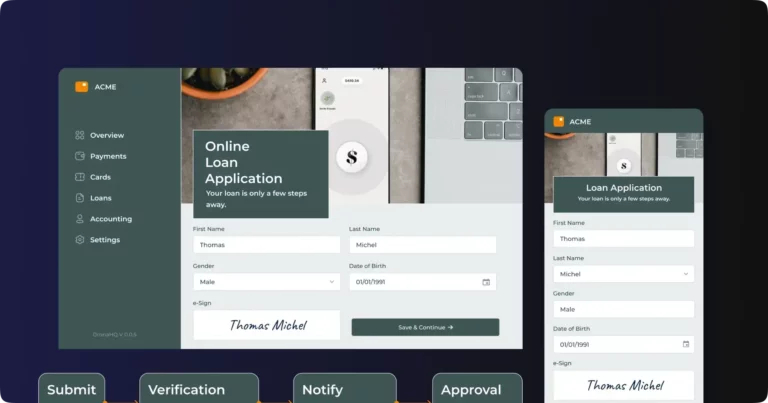768x403 pixels.
Task: Click the orange ACME logo in desktop sidebar
Action: click(x=81, y=87)
